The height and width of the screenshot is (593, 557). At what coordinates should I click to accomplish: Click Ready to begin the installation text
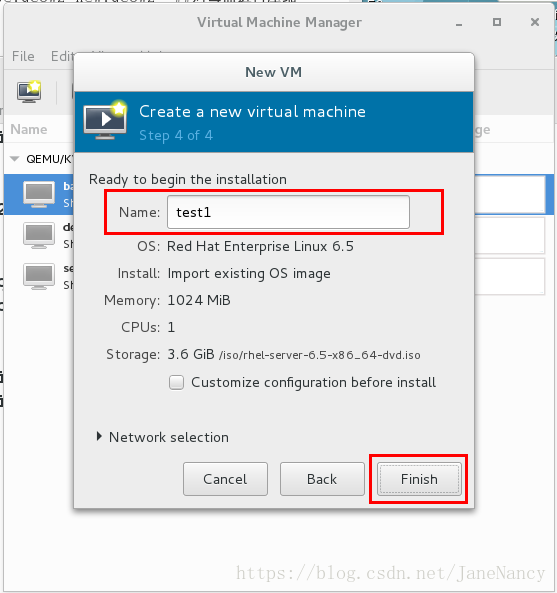(x=188, y=179)
